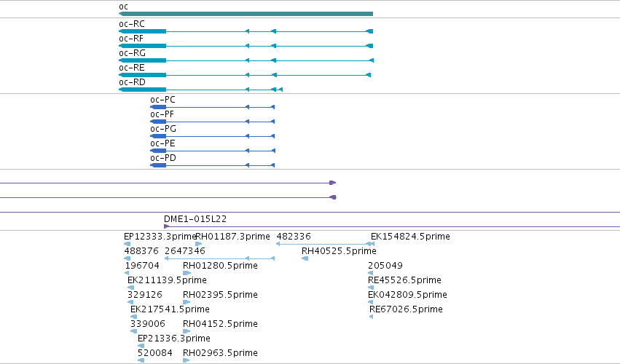Click the 482336 feature's alignment line

click(324, 244)
